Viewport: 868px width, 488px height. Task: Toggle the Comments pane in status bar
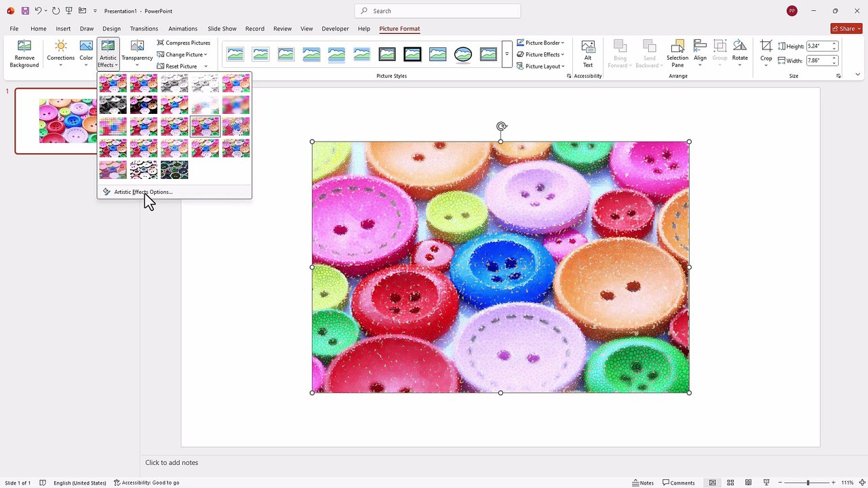(679, 483)
